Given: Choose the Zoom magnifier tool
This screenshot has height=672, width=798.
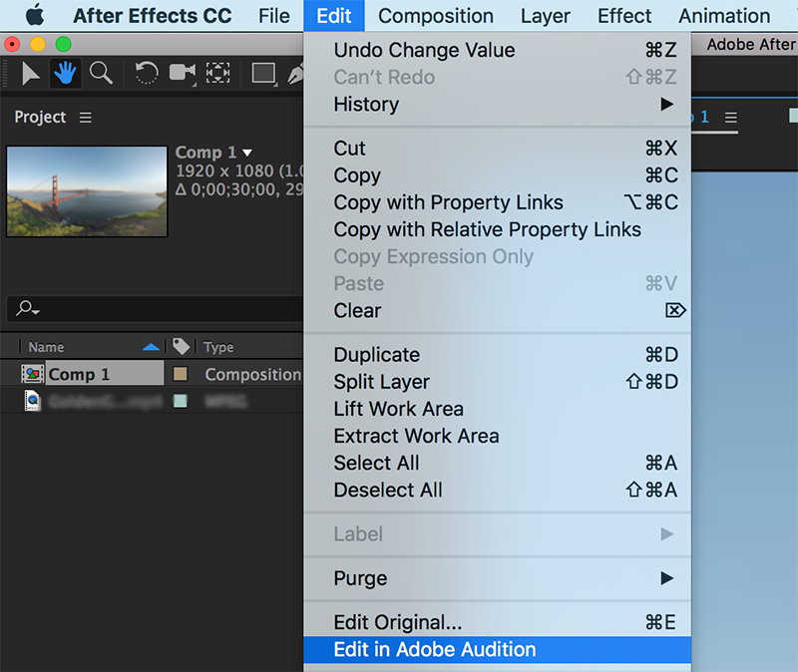Looking at the screenshot, I should click(x=100, y=73).
